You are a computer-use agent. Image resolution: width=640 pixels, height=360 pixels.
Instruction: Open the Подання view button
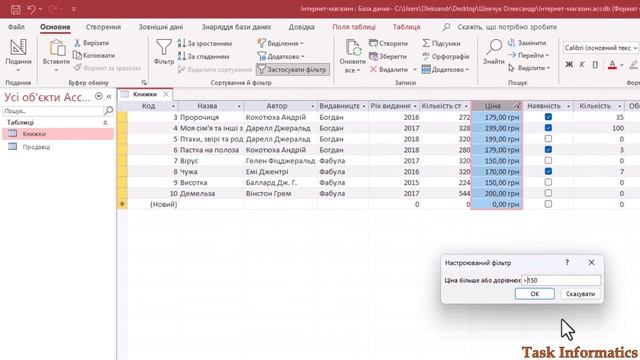[18, 55]
